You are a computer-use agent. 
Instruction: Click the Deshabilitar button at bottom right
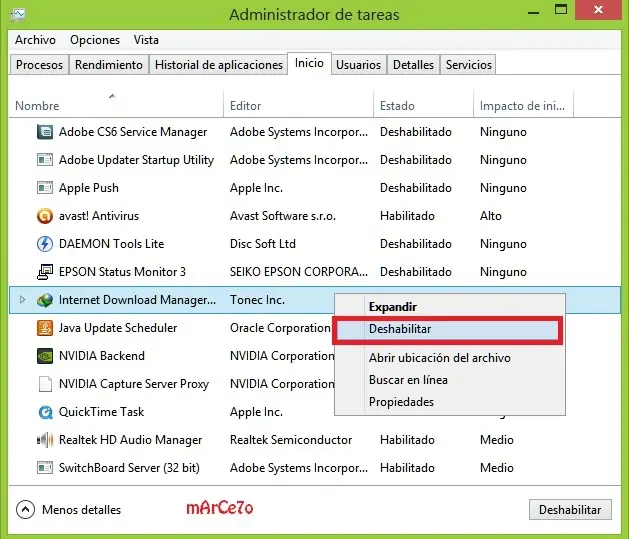[570, 510]
